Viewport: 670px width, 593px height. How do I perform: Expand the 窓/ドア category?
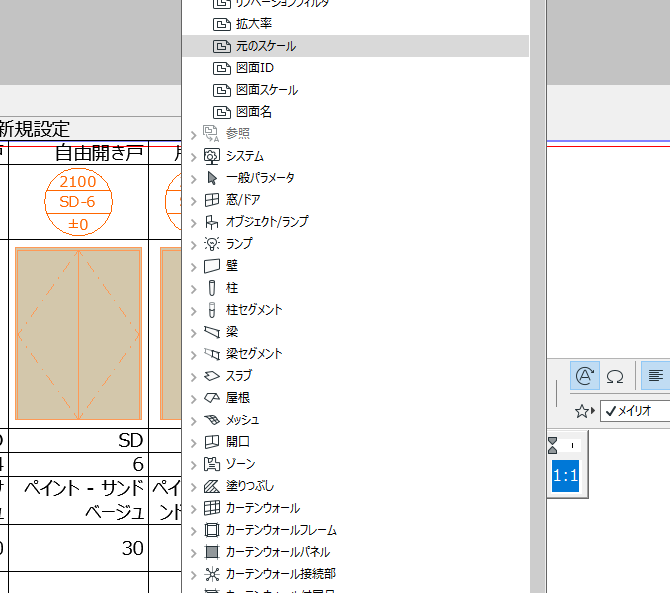tap(194, 201)
